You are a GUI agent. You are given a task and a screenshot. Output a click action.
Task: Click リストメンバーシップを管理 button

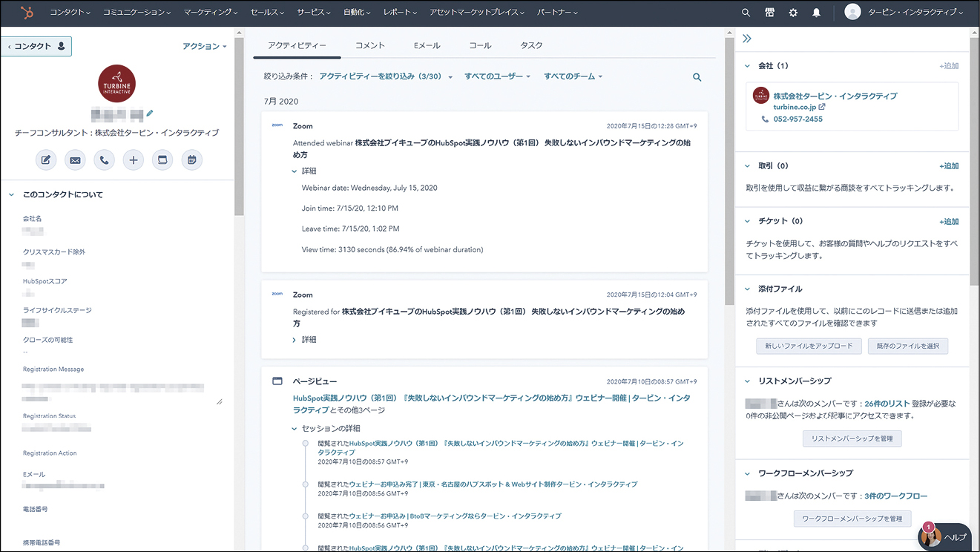coord(852,438)
